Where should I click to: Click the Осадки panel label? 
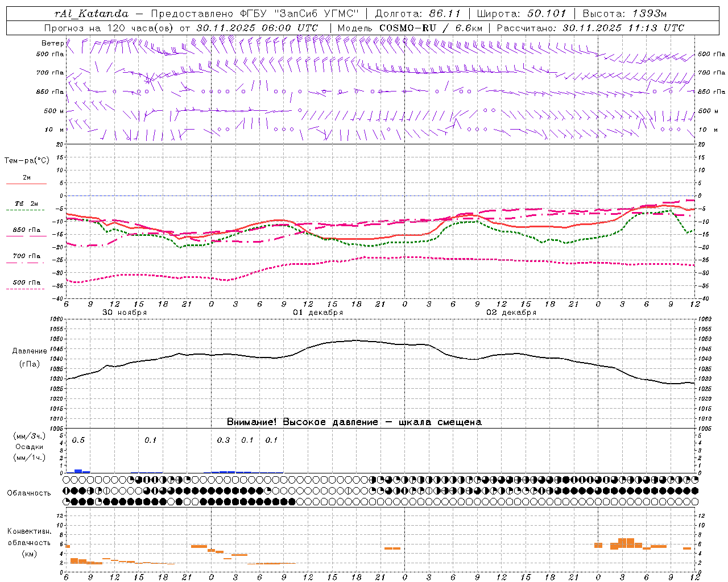click(30, 447)
